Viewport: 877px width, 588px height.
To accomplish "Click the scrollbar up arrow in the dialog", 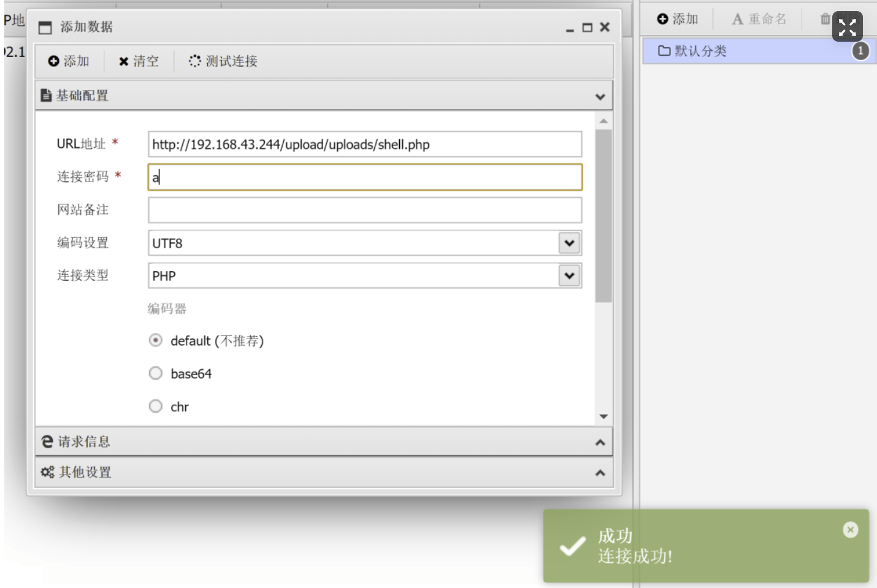I will tap(603, 121).
